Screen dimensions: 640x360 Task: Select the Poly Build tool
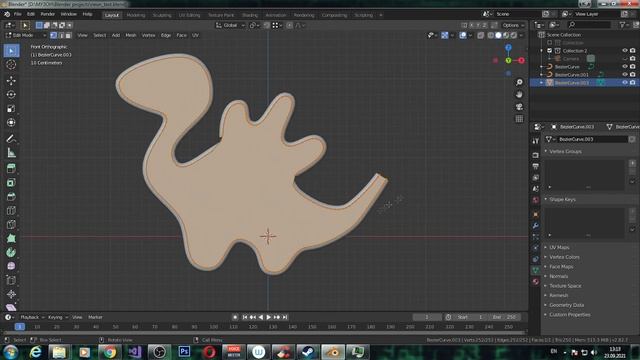[x=11, y=238]
